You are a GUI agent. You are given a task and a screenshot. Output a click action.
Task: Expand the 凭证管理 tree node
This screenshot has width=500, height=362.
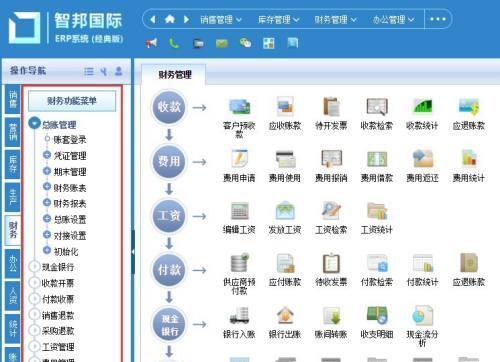[47, 155]
